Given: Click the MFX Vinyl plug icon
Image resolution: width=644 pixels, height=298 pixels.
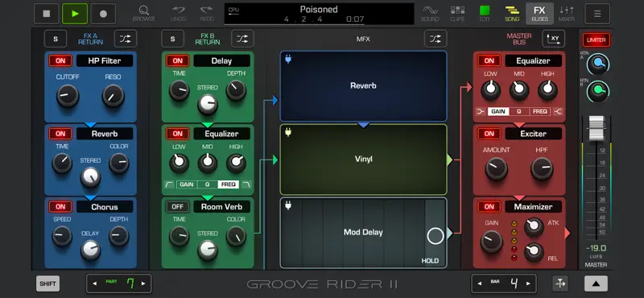Looking at the screenshot, I should [288, 132].
